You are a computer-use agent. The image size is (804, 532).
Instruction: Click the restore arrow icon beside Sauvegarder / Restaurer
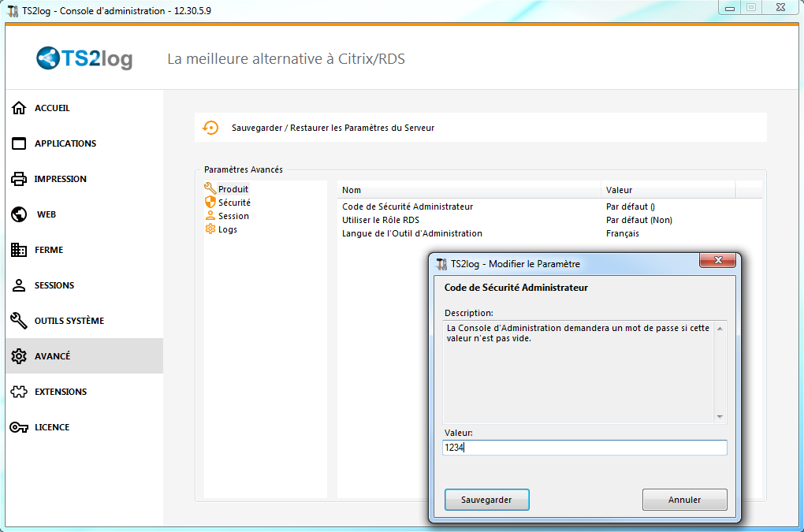210,128
